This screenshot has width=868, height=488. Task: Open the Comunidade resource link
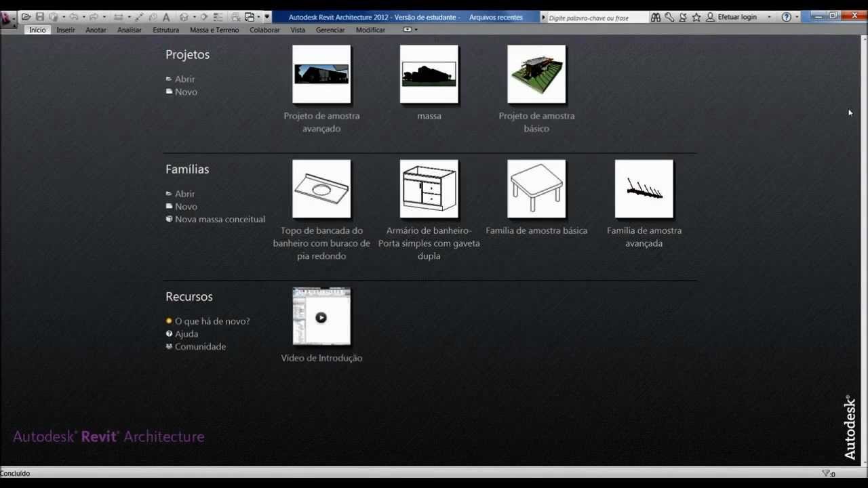[200, 347]
